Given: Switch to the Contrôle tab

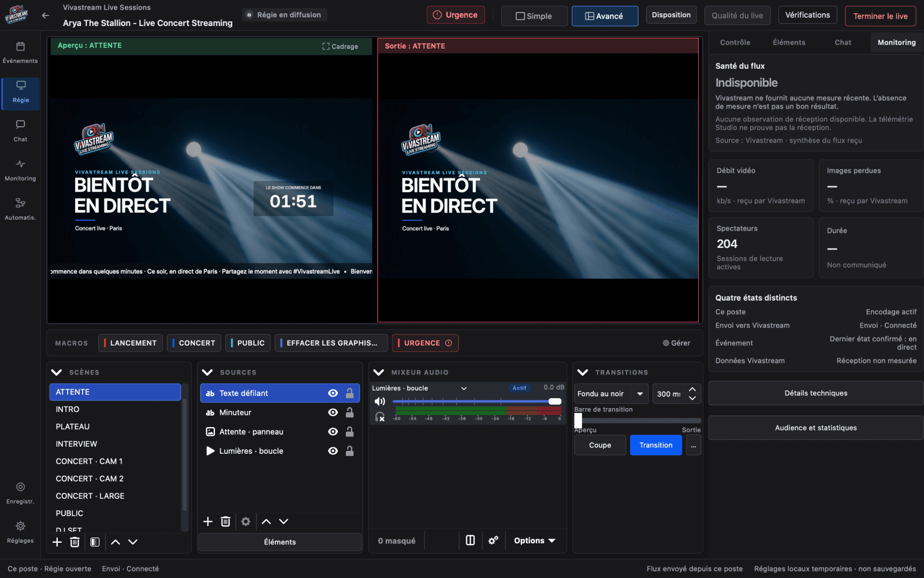Looking at the screenshot, I should coord(735,43).
